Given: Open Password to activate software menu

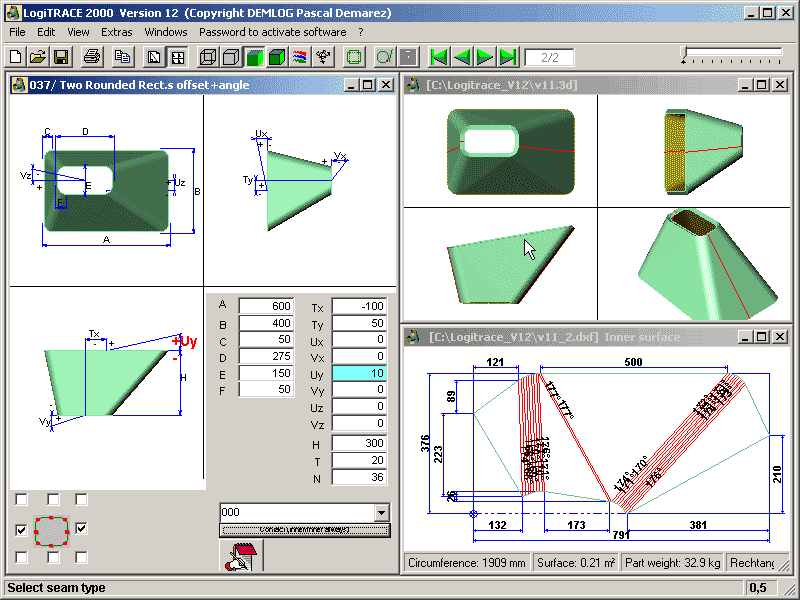Looking at the screenshot, I should 272,32.
